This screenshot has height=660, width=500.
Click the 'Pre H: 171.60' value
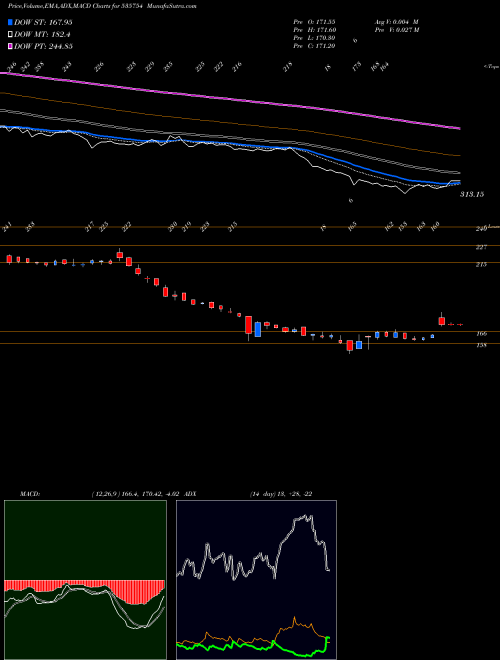point(314,30)
